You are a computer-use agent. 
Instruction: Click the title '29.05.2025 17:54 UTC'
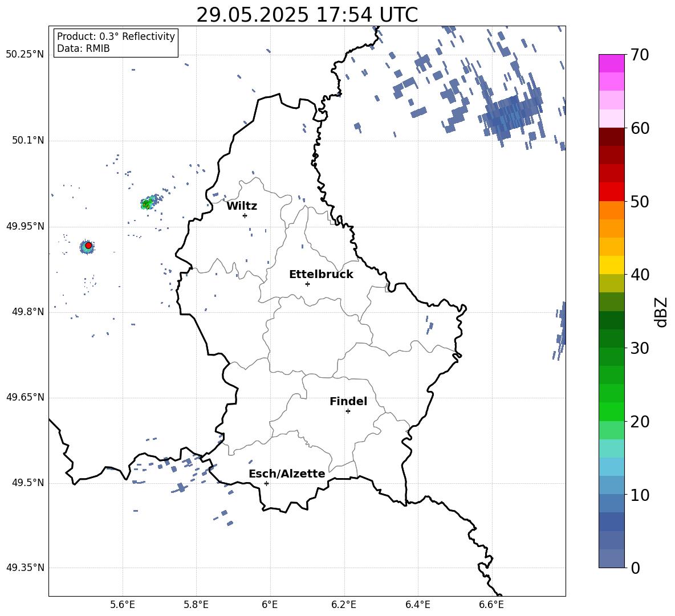[307, 15]
